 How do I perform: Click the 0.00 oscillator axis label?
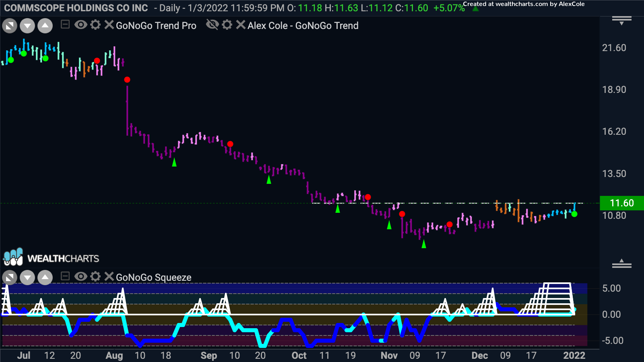pyautogui.click(x=611, y=315)
